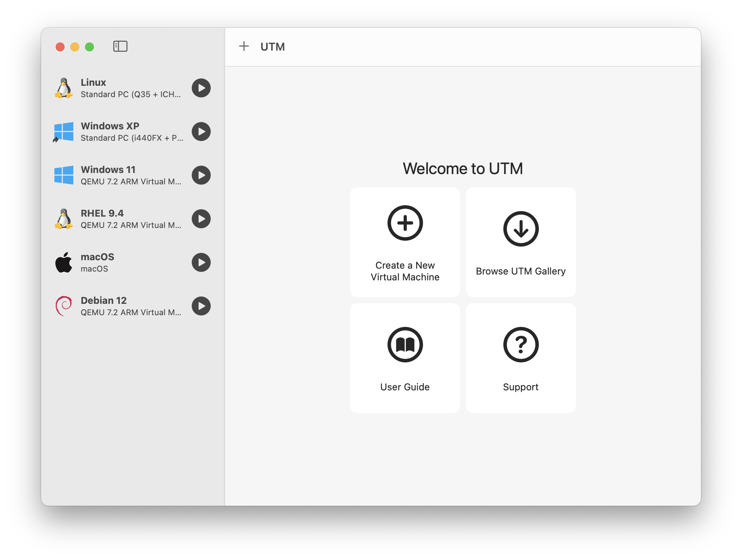The height and width of the screenshot is (560, 742).
Task: Click the Apple logo for macOS
Action: click(x=64, y=262)
